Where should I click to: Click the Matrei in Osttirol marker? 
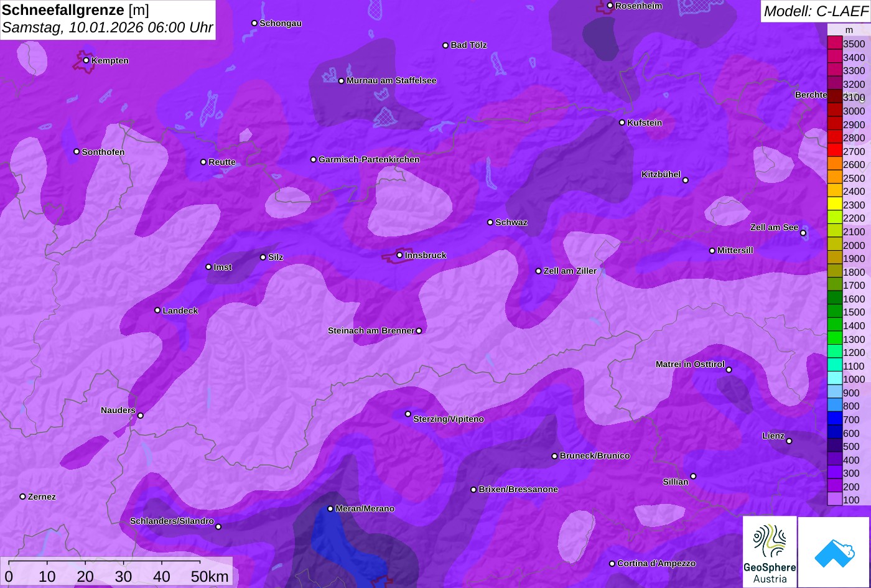click(729, 370)
